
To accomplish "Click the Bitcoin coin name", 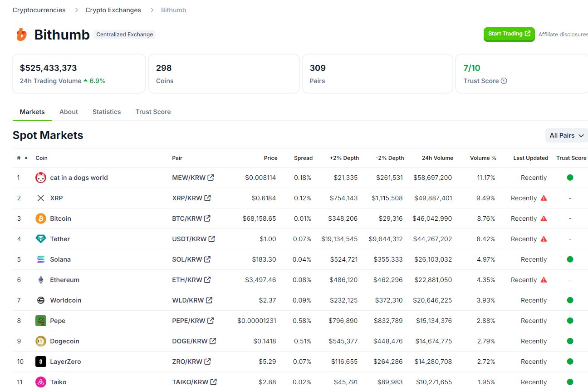I will coord(61,218).
